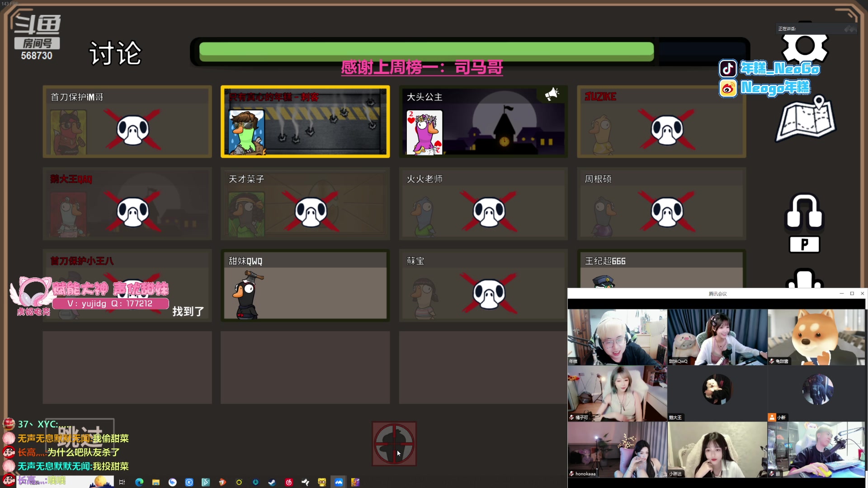Image resolution: width=868 pixels, height=488 pixels.
Task: Open the white bird app in taskbar
Action: [306, 482]
